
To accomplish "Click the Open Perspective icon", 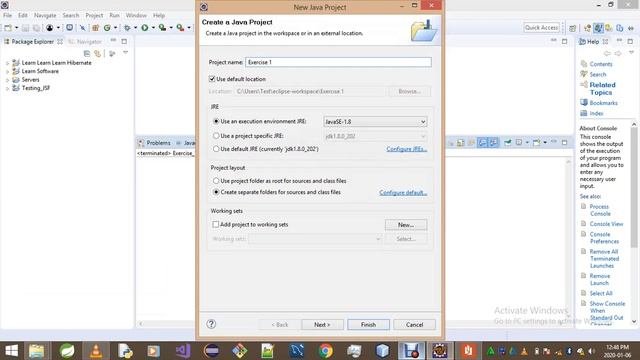I will coord(573,28).
